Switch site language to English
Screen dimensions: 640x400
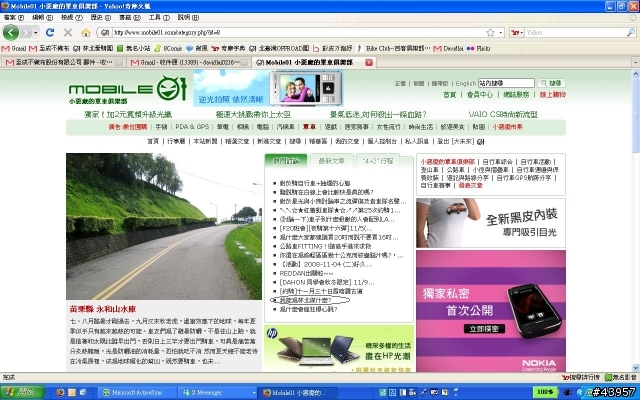click(x=466, y=83)
